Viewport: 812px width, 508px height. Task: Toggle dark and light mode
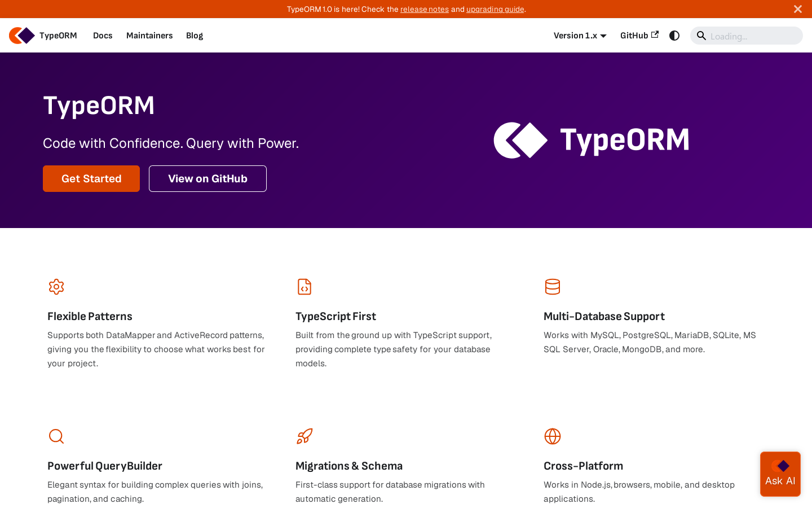click(674, 36)
